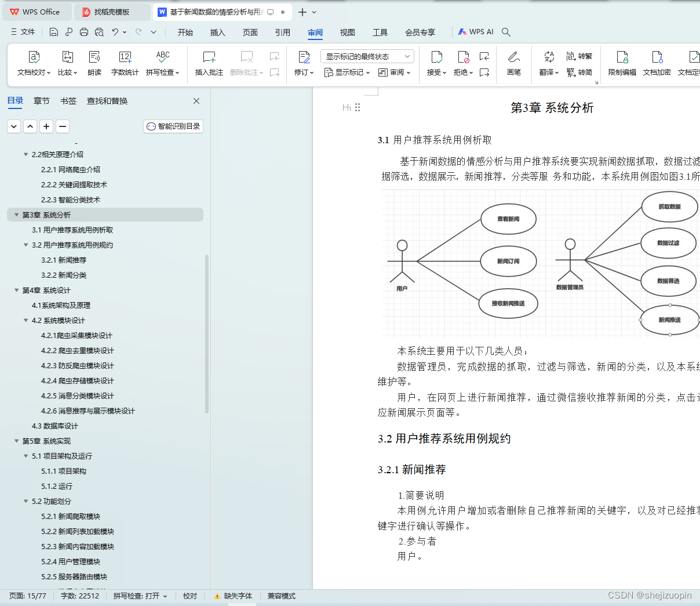Open the 拼写检查: 打开 status bar dropdown
Image resolution: width=700 pixels, height=606 pixels.
pos(140,596)
